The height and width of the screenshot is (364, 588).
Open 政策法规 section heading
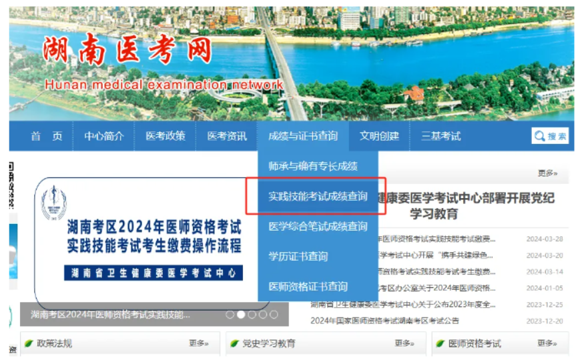tap(54, 343)
